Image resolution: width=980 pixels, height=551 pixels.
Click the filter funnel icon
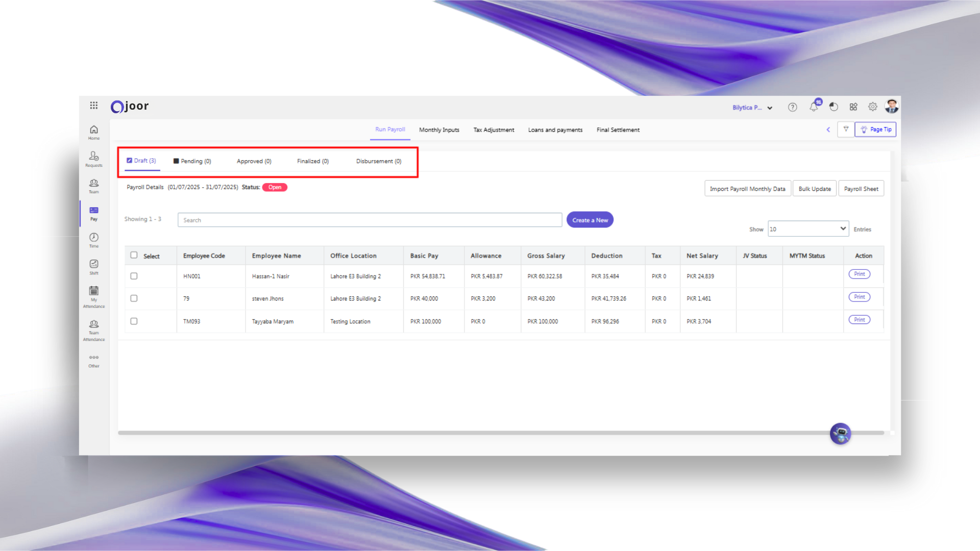point(846,130)
